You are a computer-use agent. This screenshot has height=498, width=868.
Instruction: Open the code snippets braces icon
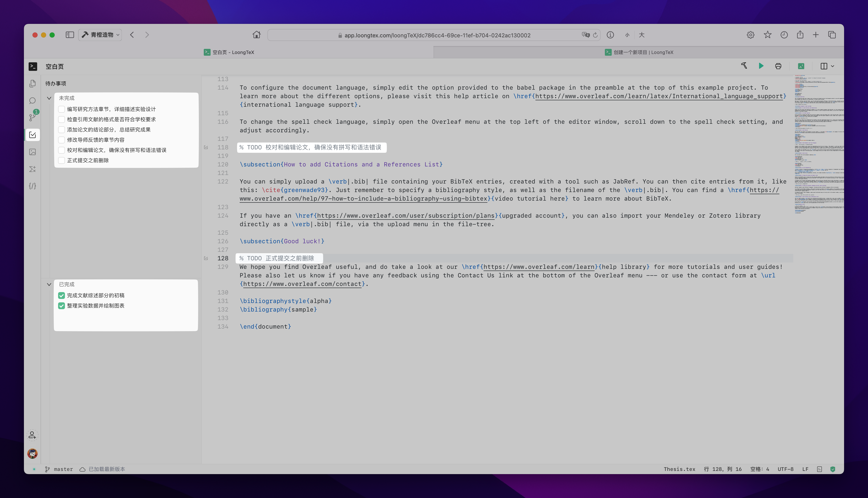(x=32, y=186)
